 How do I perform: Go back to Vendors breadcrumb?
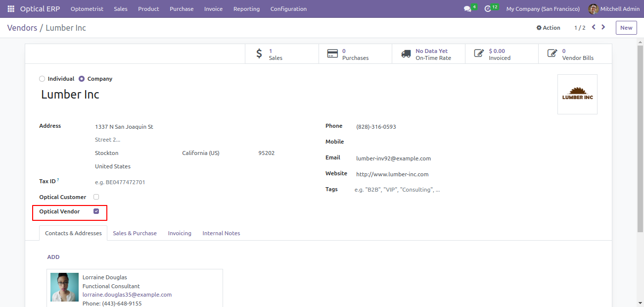point(22,28)
